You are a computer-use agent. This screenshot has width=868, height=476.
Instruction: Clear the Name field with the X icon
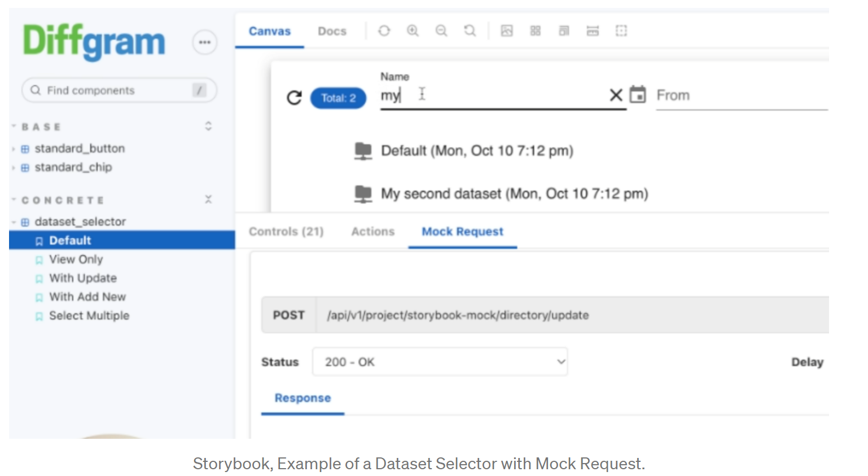(616, 95)
